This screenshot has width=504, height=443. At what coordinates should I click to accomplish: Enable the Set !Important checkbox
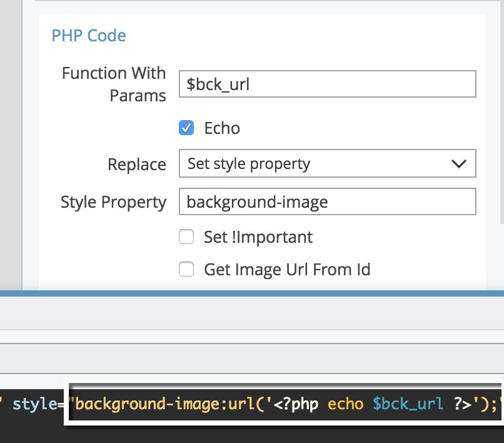pos(186,237)
